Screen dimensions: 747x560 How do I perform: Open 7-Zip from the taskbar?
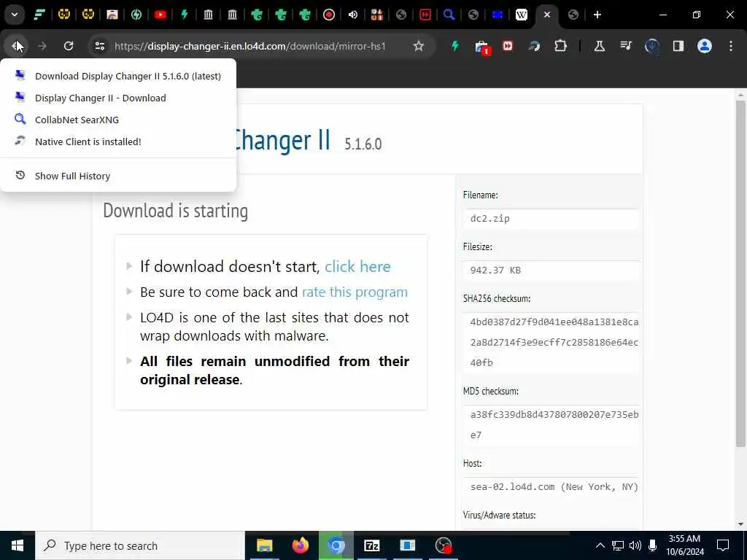click(x=371, y=545)
